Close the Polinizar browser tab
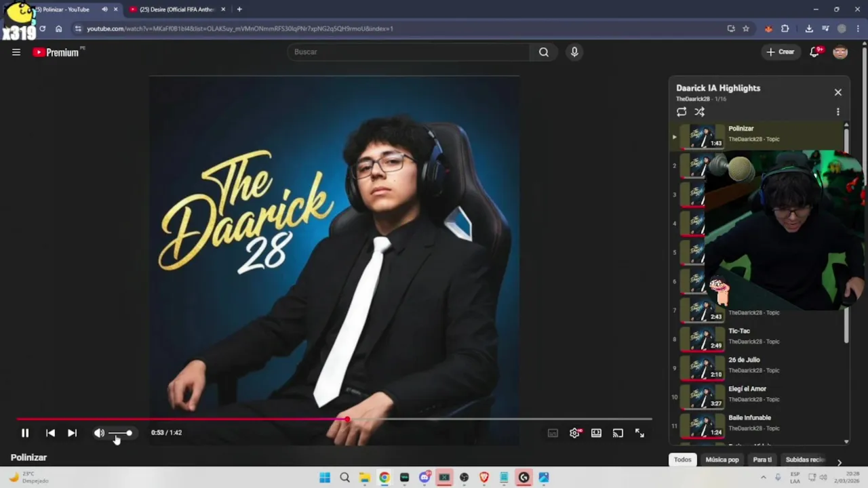Screen dimensions: 868x488 tap(115, 9)
